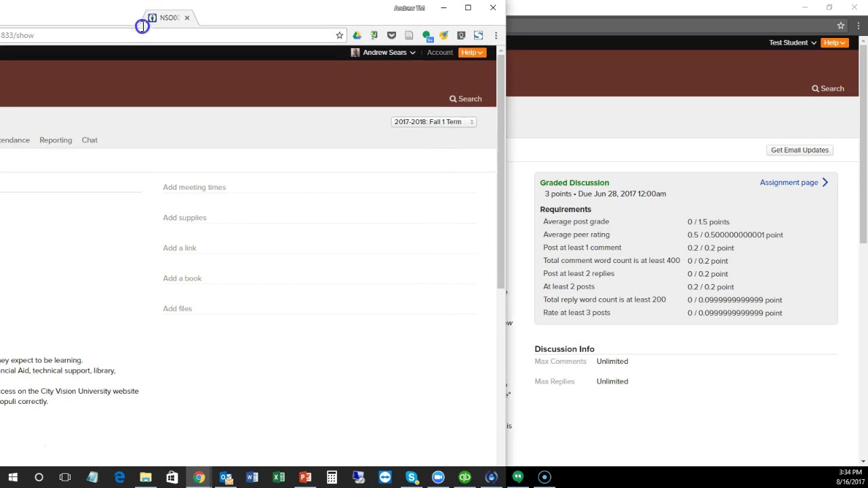Open PowerPoint from the taskbar
868x488 pixels.
tap(305, 477)
